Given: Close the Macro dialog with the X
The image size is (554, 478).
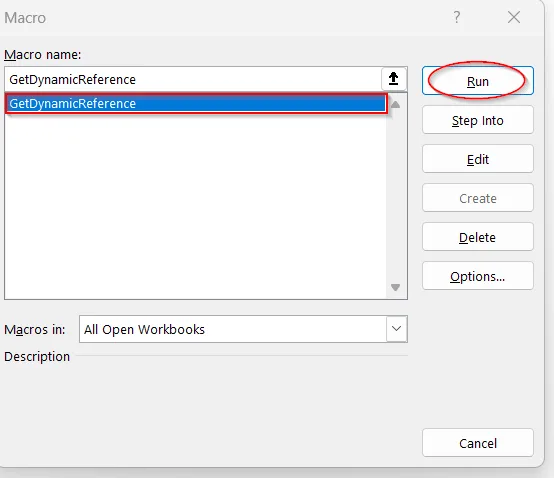Looking at the screenshot, I should (514, 17).
